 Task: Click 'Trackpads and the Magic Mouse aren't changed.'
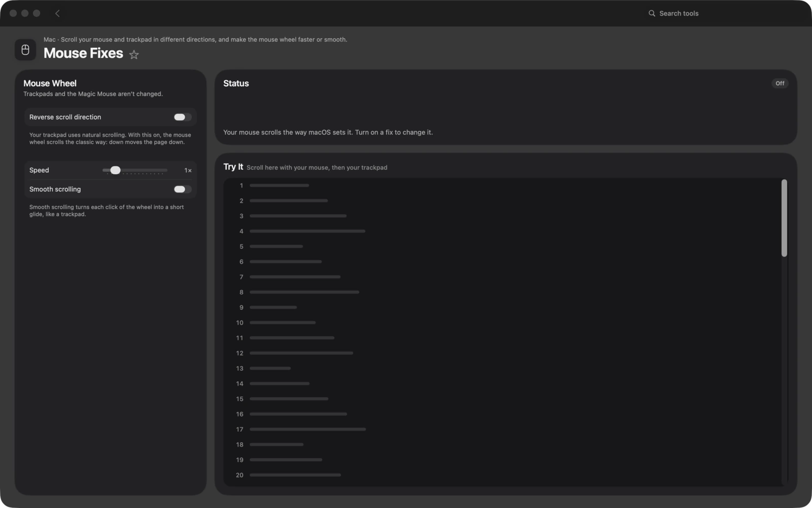(x=93, y=94)
